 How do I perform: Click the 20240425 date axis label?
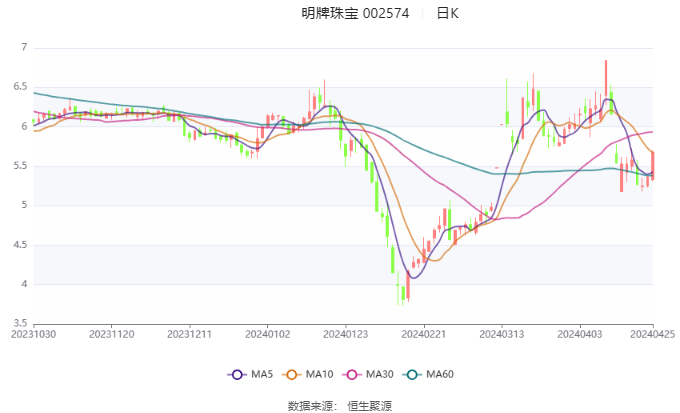652,334
